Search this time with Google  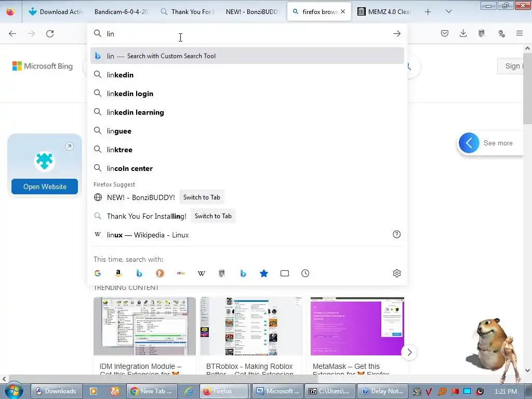98,273
